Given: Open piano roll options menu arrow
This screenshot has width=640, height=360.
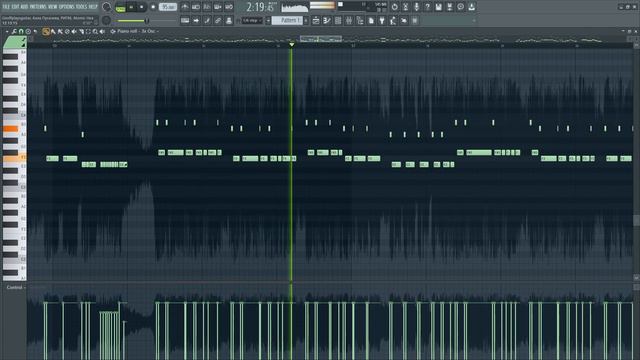Looking at the screenshot, I should (x=7, y=31).
